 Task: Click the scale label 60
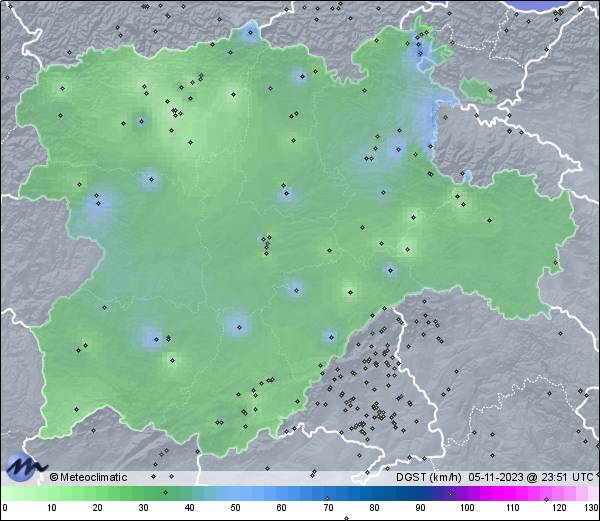pos(281,508)
